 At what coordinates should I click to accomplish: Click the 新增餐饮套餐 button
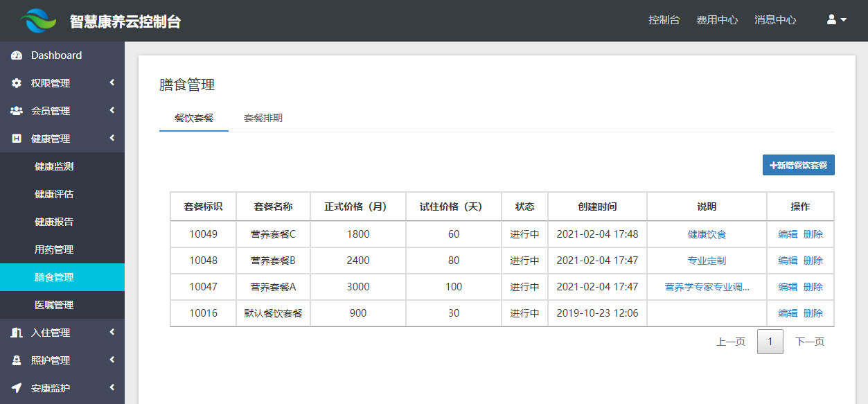point(798,165)
